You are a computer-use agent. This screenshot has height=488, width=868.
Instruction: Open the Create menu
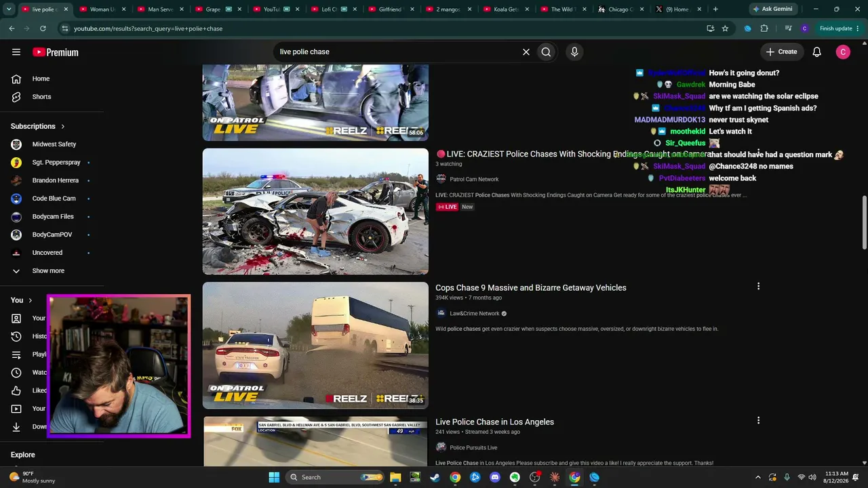coord(781,52)
